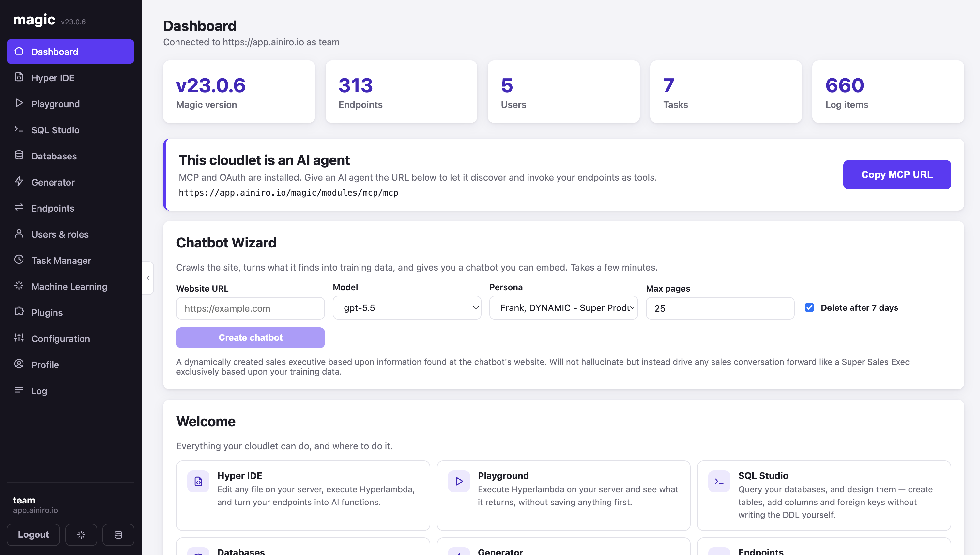Open Machine Learning in the sidebar

[x=70, y=287]
